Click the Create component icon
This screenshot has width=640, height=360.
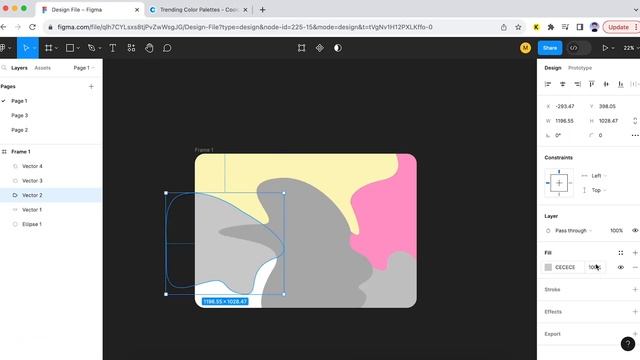pos(320,48)
